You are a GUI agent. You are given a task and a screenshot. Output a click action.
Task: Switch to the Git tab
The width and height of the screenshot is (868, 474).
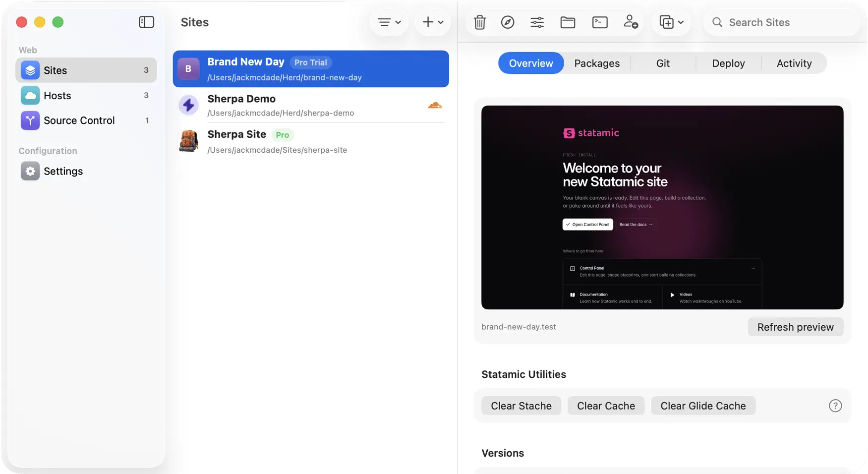pos(663,63)
